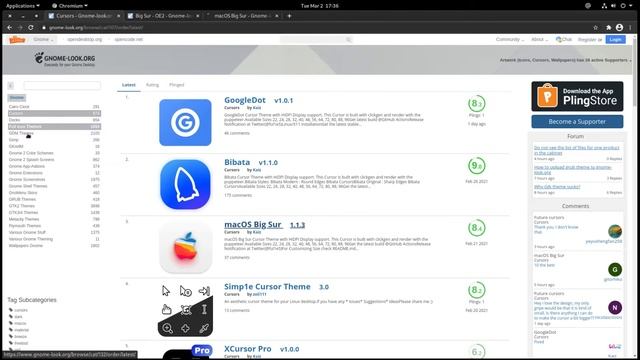Click the purple 'N' commenter avatar

tap(615, 307)
